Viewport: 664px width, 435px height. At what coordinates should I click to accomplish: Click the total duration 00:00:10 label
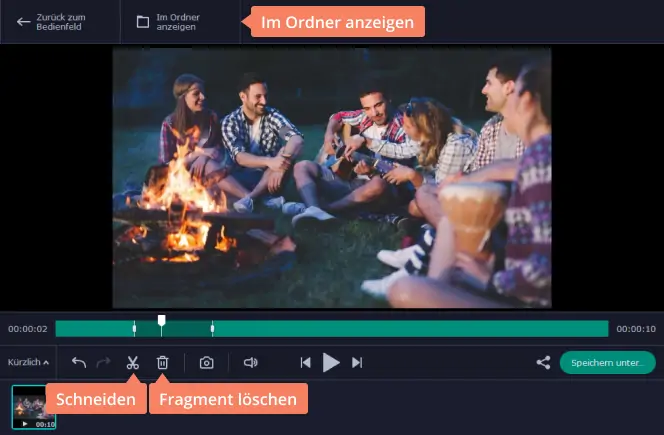[636, 329]
